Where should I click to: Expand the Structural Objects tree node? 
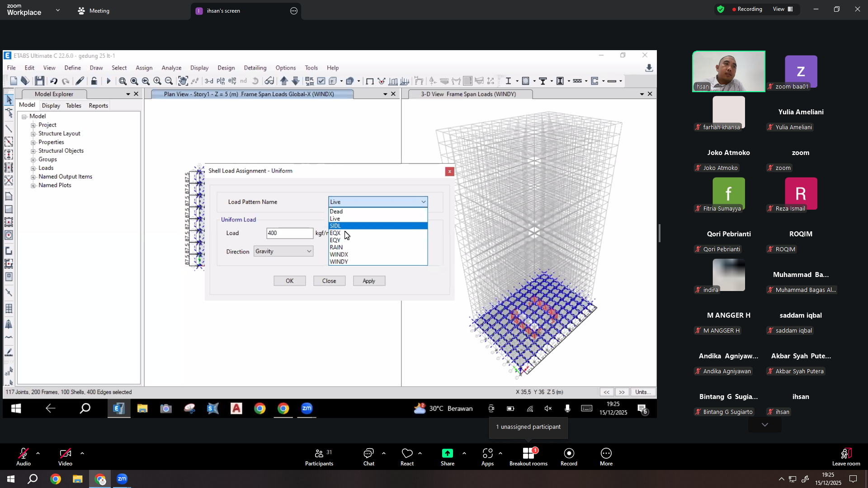pyautogui.click(x=33, y=151)
